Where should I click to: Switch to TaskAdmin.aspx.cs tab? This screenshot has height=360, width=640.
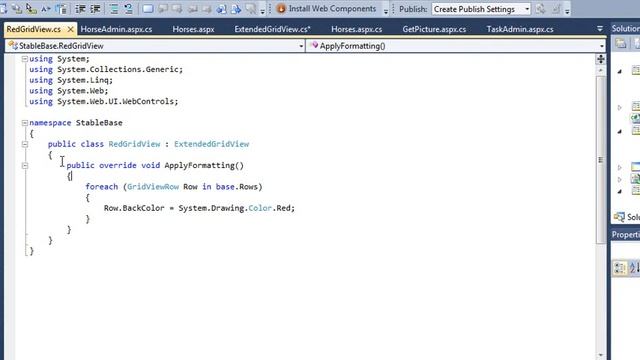point(520,29)
